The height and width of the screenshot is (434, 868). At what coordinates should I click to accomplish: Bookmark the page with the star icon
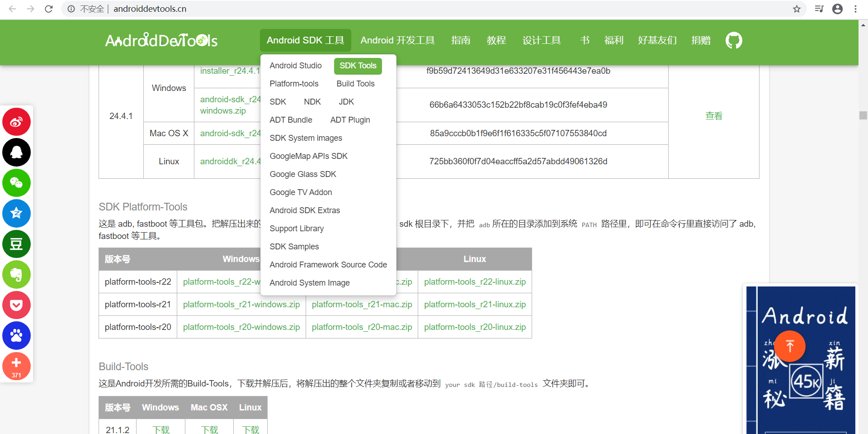coord(797,9)
